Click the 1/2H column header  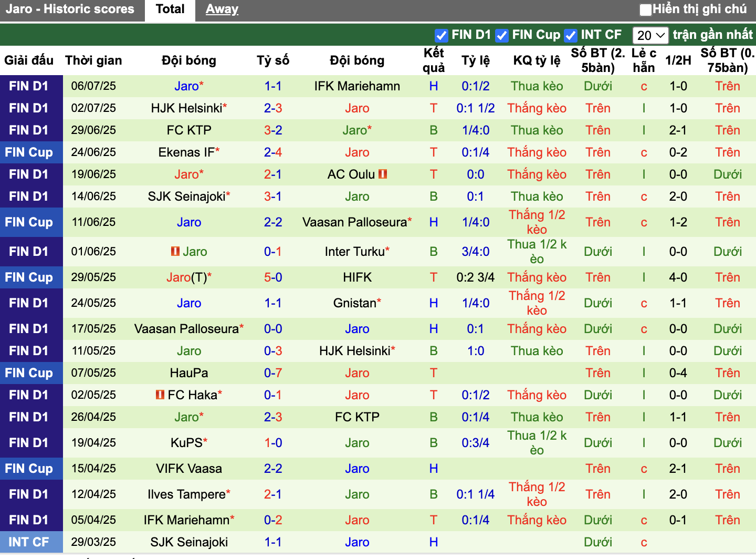[x=678, y=60]
